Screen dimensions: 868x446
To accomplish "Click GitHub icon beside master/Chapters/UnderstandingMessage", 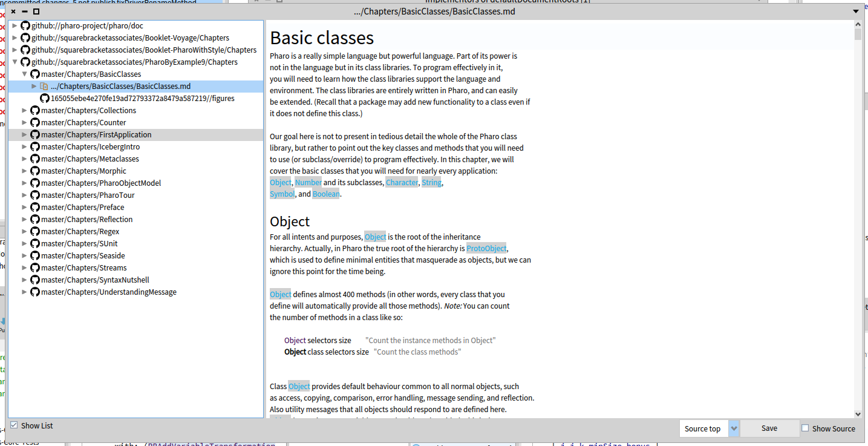I will [34, 292].
